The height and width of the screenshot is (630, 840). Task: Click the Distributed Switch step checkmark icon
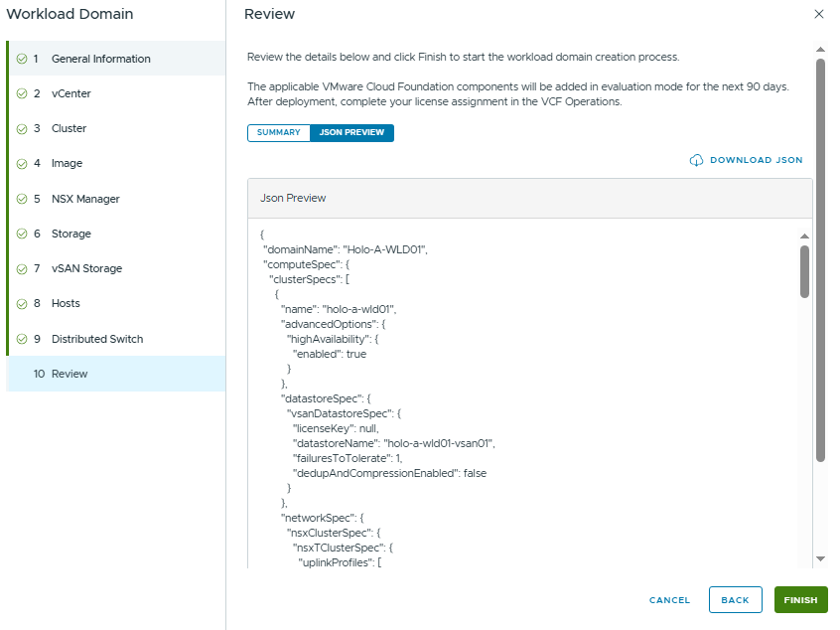pyautogui.click(x=22, y=339)
